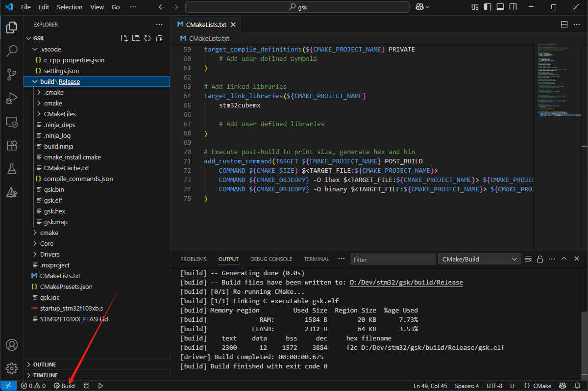Click errors and warnings count in status bar
The width and height of the screenshot is (588, 391).
pyautogui.click(x=33, y=386)
